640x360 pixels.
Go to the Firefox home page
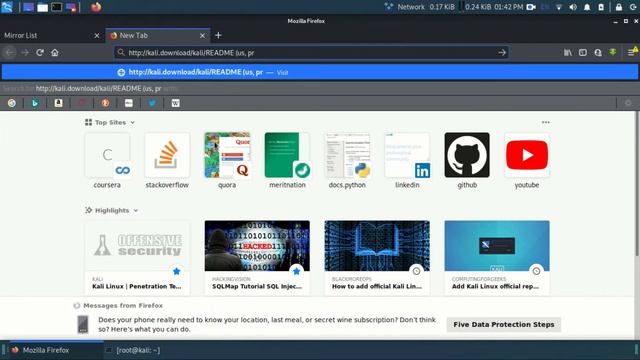[x=55, y=53]
